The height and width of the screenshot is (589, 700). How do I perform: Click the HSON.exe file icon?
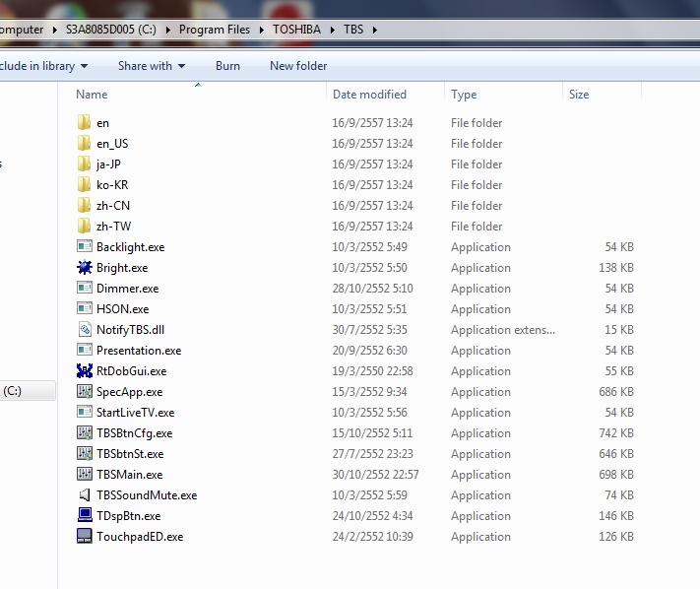[85, 308]
